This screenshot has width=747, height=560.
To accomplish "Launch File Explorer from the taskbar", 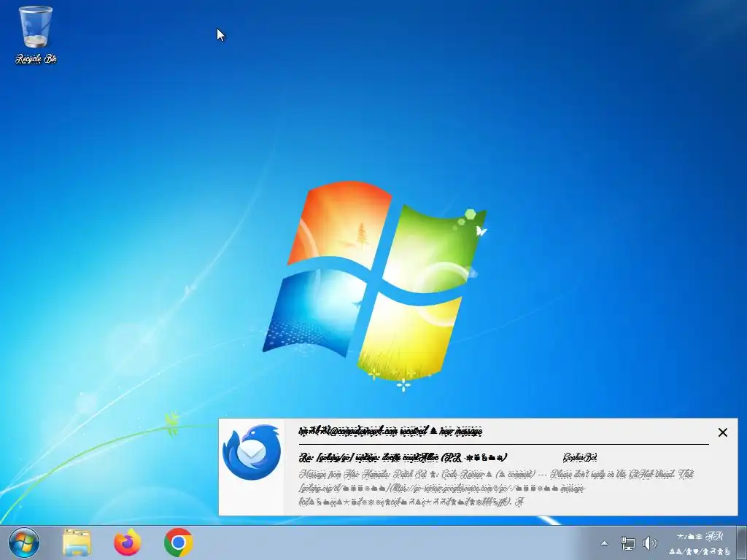I will 76,542.
